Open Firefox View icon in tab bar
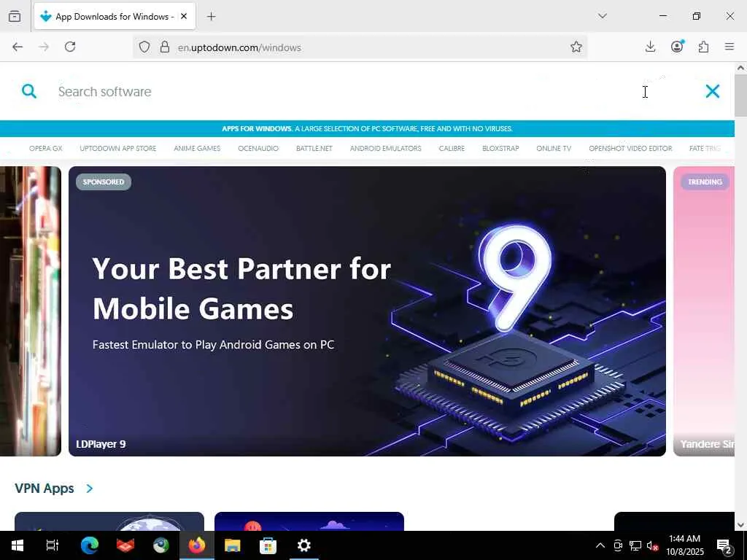 pos(15,16)
